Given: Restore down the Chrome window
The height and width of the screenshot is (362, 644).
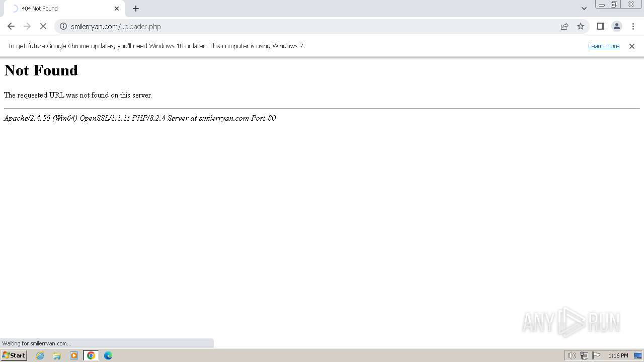Looking at the screenshot, I should 614,5.
